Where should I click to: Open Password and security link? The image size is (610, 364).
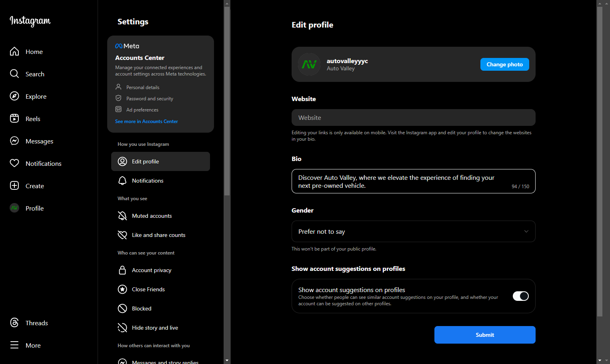(x=150, y=99)
